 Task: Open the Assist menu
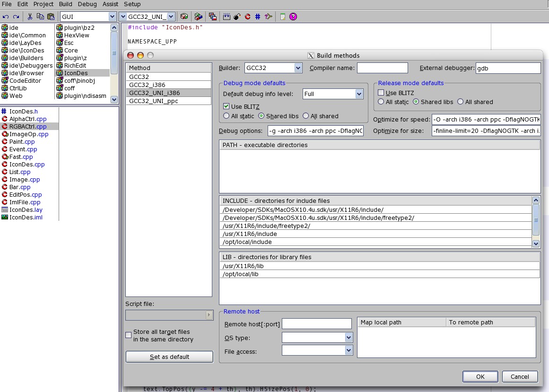click(110, 4)
